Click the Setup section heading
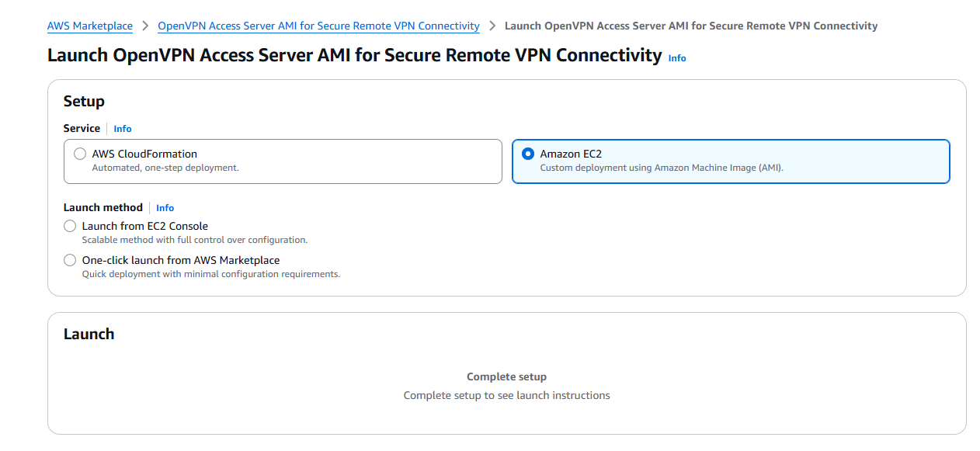This screenshot has width=980, height=451. pyautogui.click(x=84, y=101)
